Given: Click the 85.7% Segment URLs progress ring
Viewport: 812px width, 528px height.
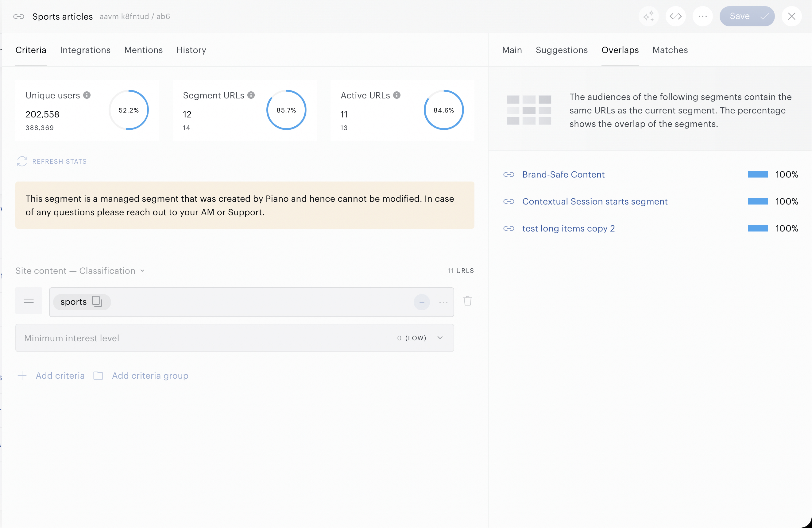Looking at the screenshot, I should tap(286, 110).
